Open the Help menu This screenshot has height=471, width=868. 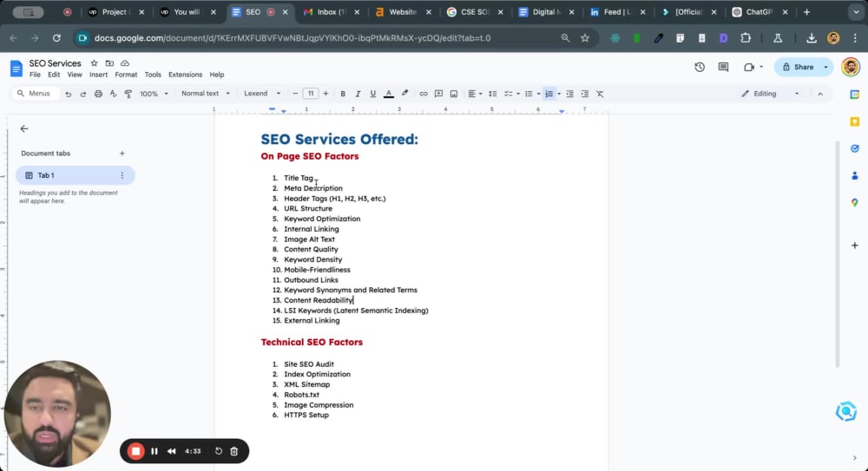[x=217, y=75]
